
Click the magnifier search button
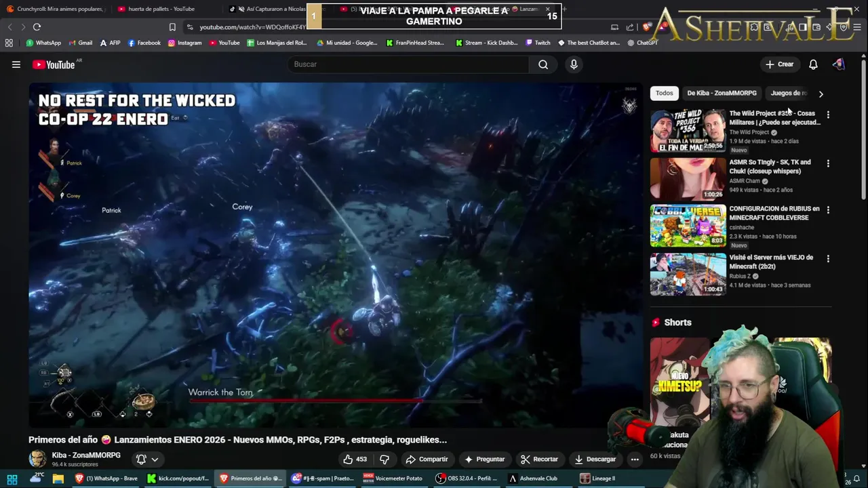pyautogui.click(x=543, y=64)
